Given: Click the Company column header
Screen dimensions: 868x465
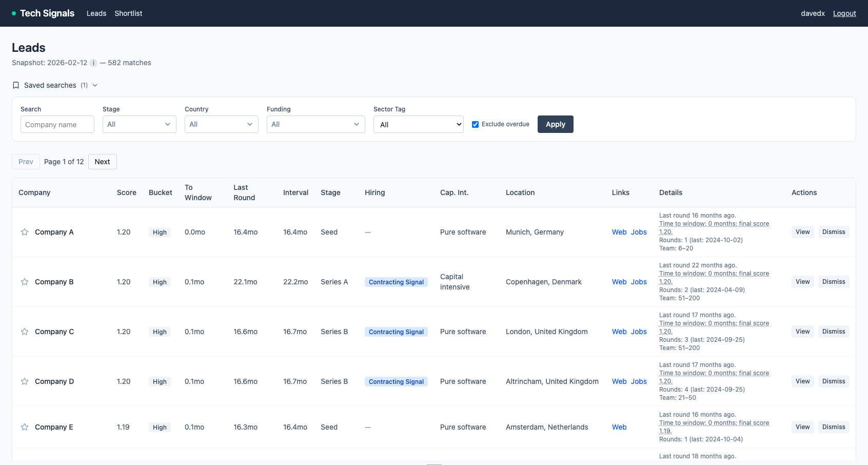Looking at the screenshot, I should pyautogui.click(x=34, y=192).
